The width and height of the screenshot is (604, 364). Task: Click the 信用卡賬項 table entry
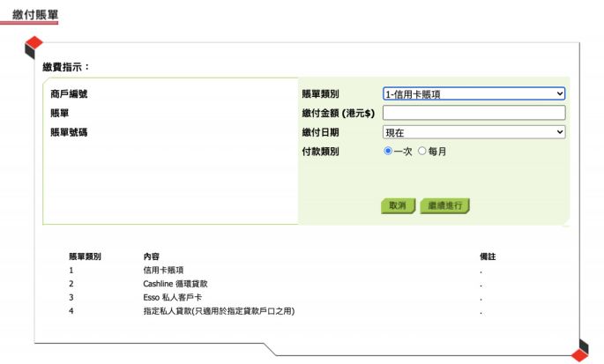(x=163, y=270)
